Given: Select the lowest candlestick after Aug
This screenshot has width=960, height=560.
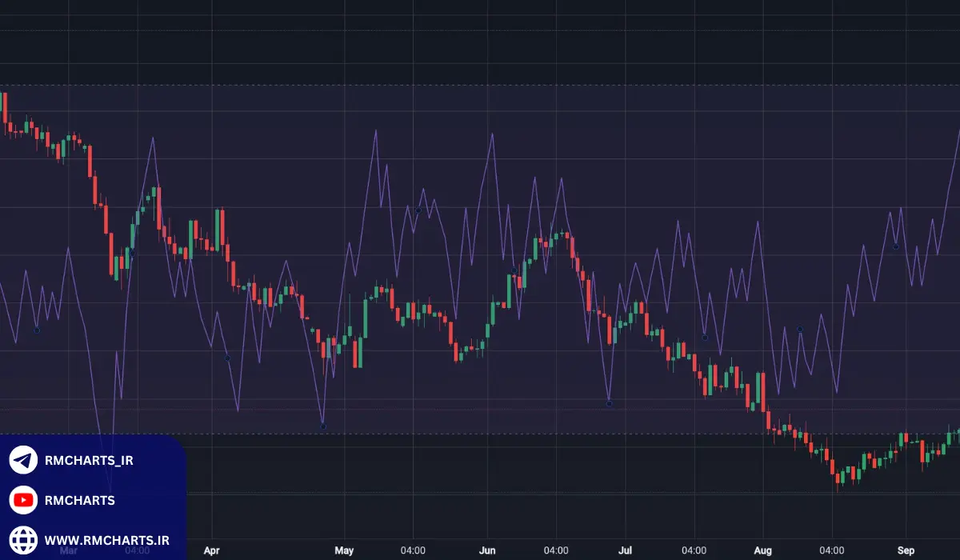Looking at the screenshot, I should 838,478.
